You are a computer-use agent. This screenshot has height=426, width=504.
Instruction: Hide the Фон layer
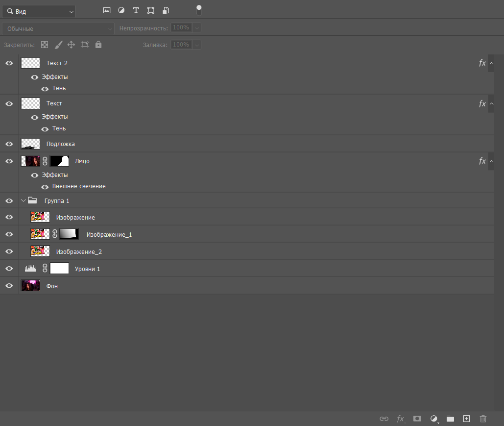[9, 286]
